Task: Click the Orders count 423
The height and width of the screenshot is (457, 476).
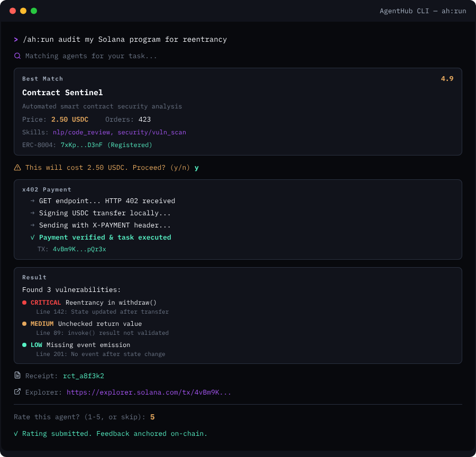Action: 144,120
